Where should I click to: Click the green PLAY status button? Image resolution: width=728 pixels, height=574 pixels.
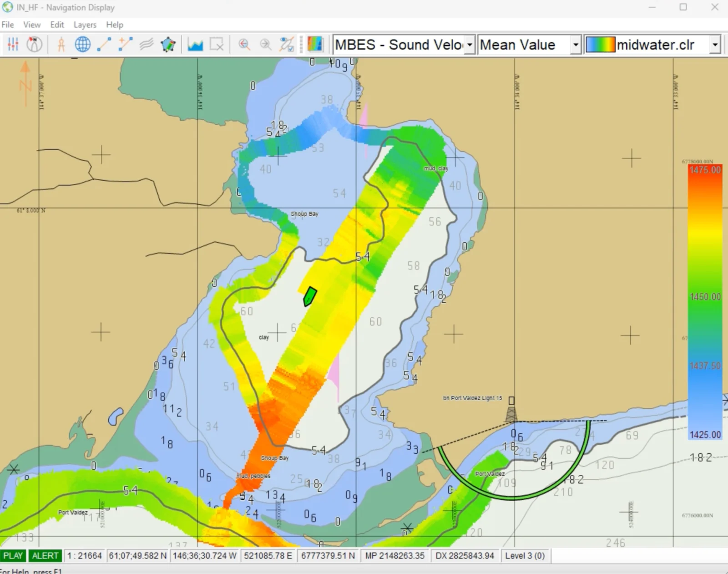(13, 556)
